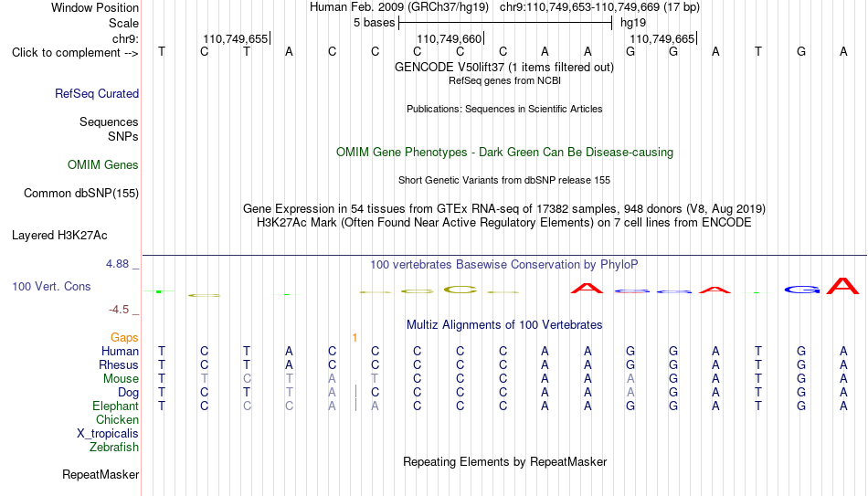Click the Gaps row label

124,338
